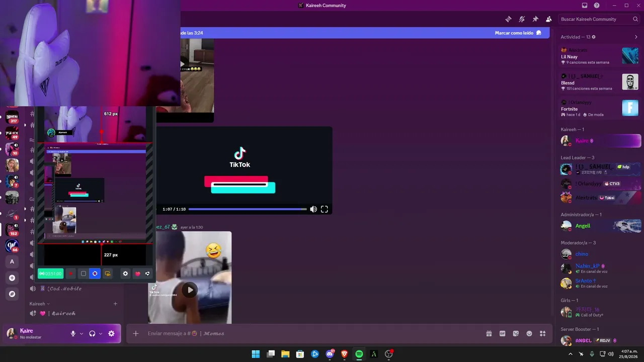The image size is (644, 362).
Task: Open audio output options dropdown
Action: pyautogui.click(x=101, y=333)
